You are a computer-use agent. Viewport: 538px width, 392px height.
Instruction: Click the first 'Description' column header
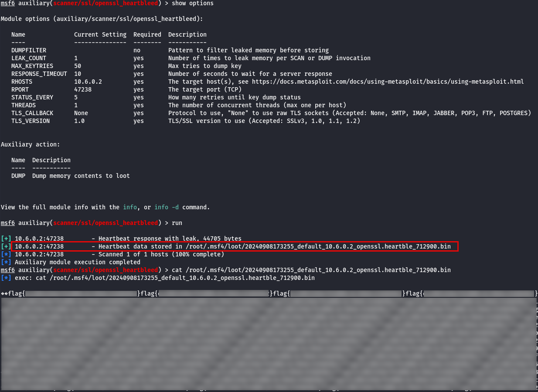pyautogui.click(x=187, y=34)
